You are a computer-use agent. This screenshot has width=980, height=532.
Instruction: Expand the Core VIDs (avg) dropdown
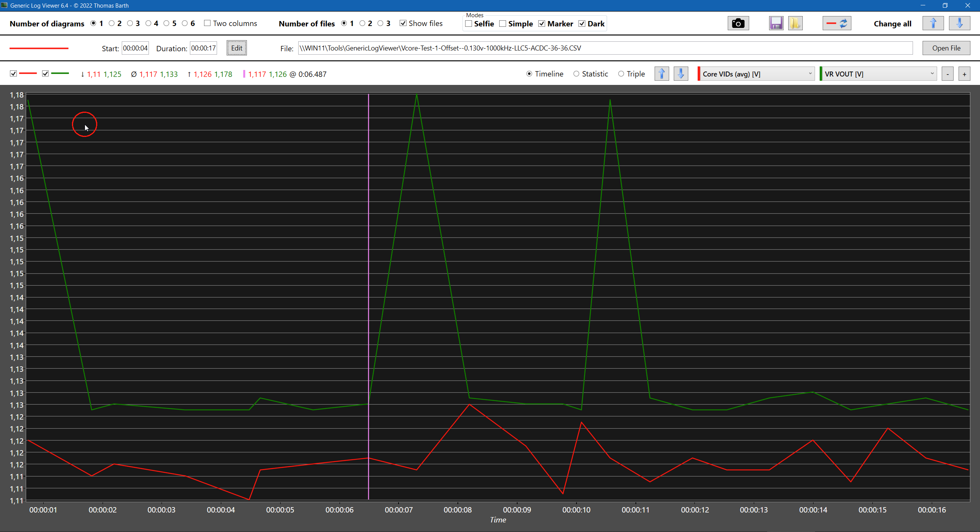[756, 74]
